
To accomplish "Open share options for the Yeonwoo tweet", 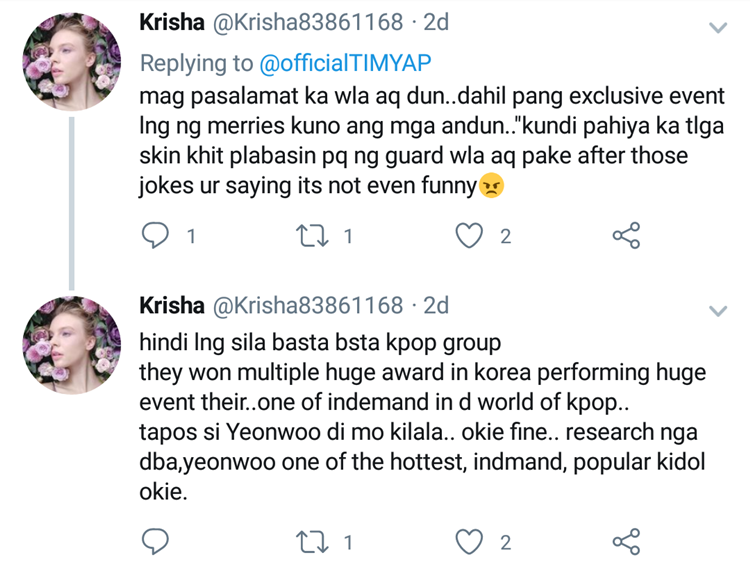I will tap(625, 543).
